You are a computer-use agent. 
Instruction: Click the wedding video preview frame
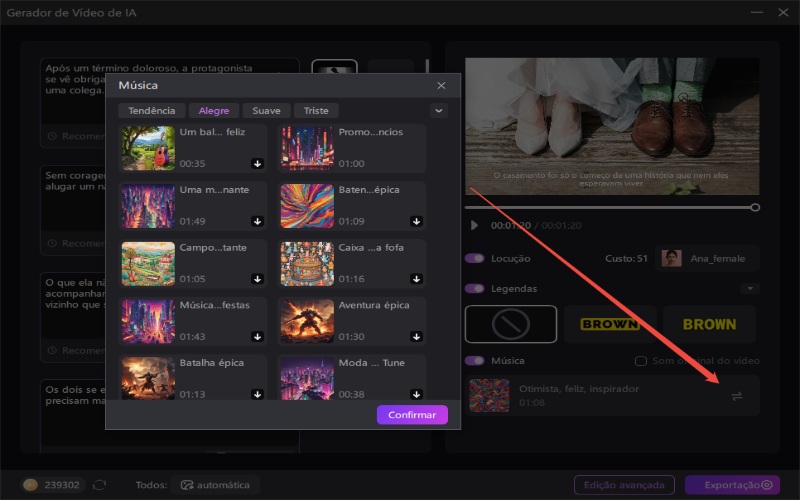612,127
